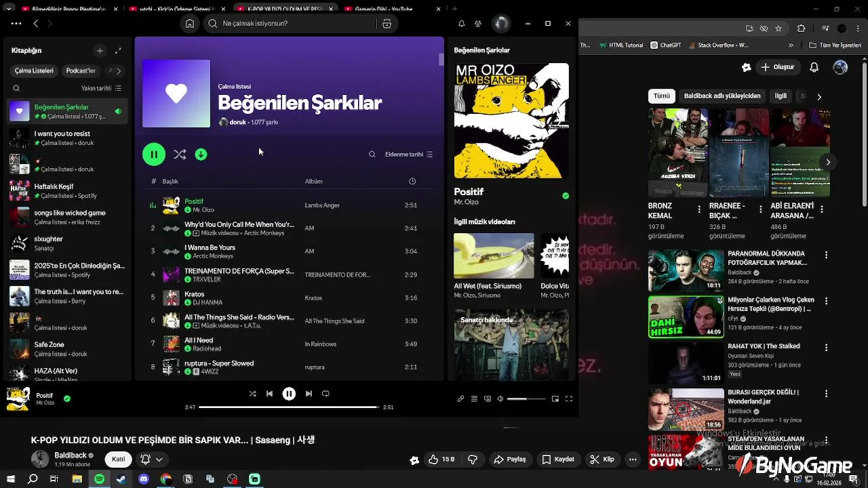Select the Çalma Listeleri filter chip

[34, 70]
